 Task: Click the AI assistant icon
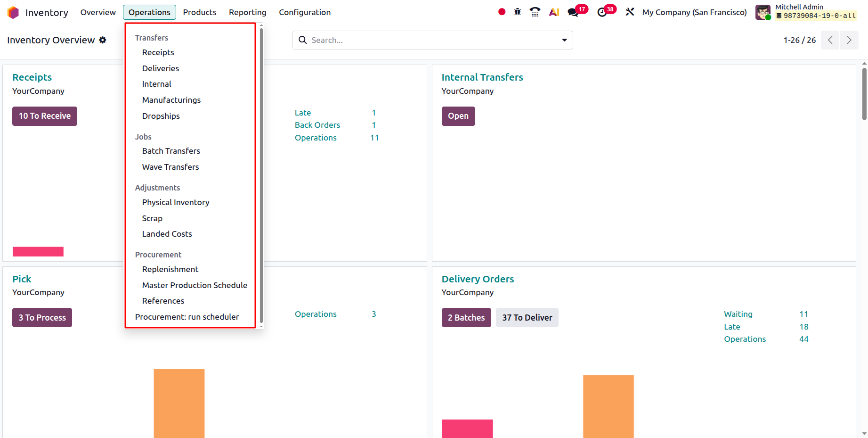554,12
